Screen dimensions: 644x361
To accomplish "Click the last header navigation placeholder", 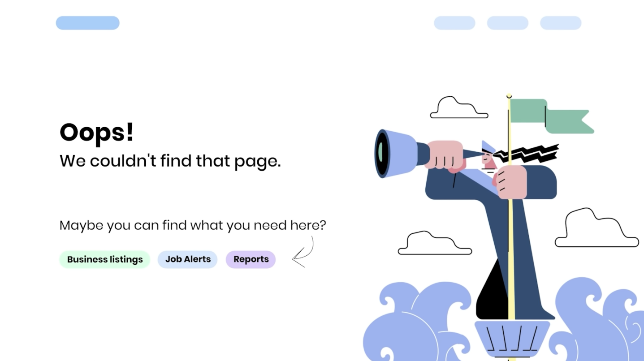I will coord(561,23).
